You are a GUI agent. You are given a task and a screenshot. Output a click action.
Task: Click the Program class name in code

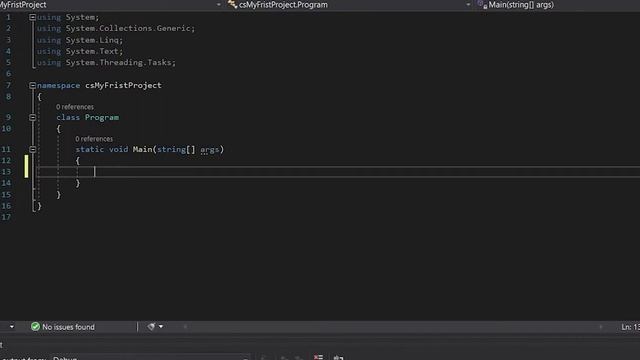(102, 118)
